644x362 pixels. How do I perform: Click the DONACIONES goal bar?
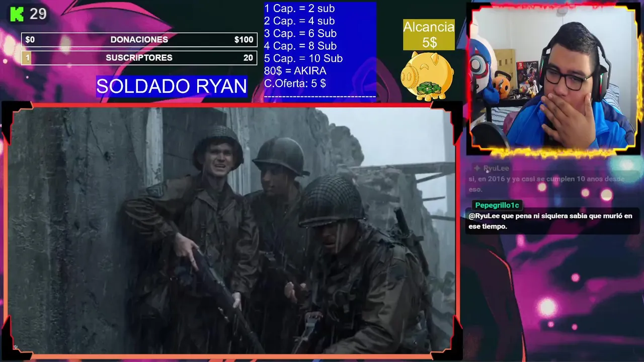(x=139, y=40)
